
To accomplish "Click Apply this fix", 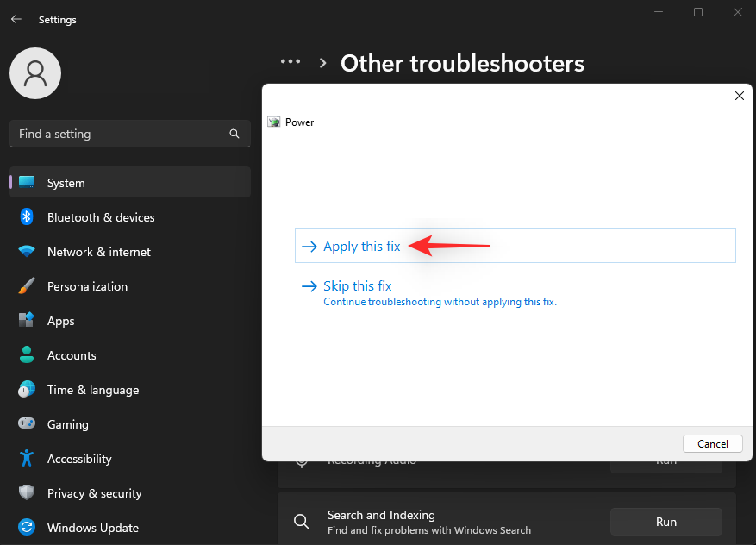I will [x=360, y=246].
